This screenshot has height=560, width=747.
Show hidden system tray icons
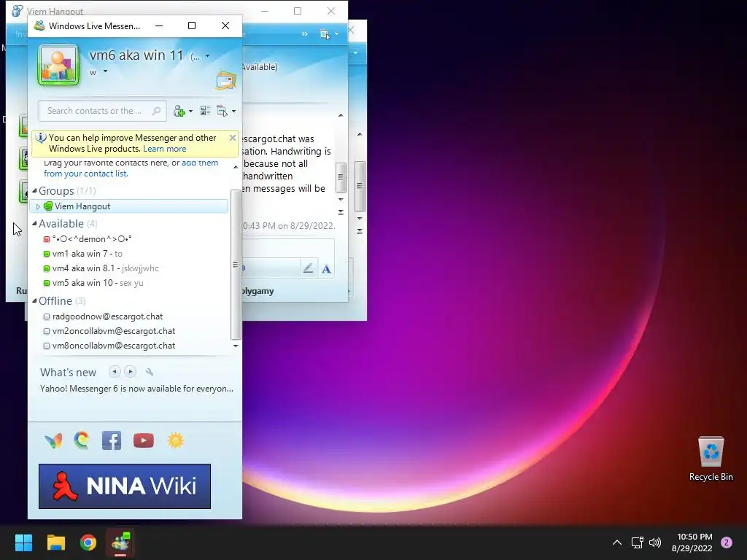(617, 542)
